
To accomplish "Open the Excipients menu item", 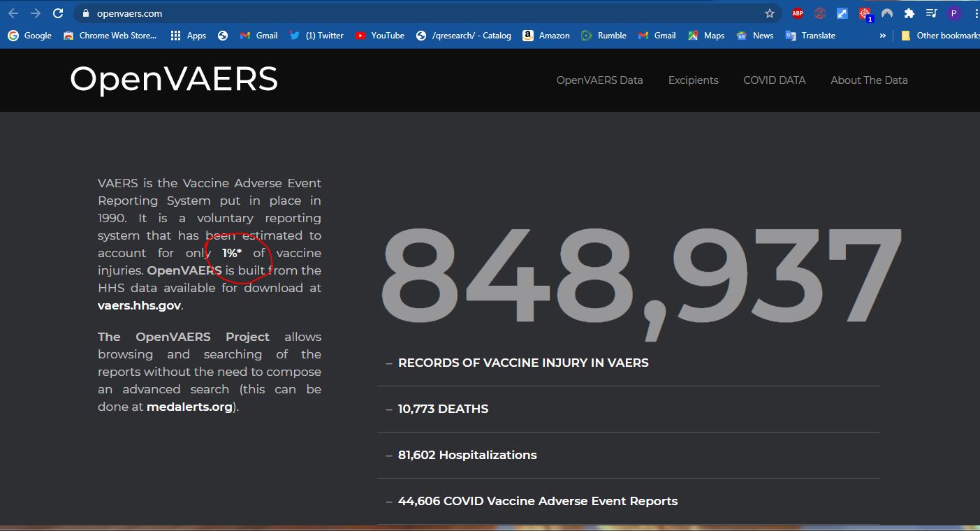I will click(693, 80).
